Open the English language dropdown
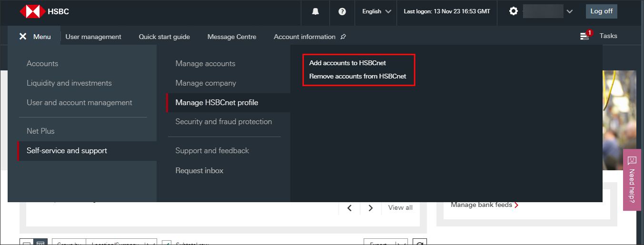This screenshot has height=245, width=644. tap(376, 11)
